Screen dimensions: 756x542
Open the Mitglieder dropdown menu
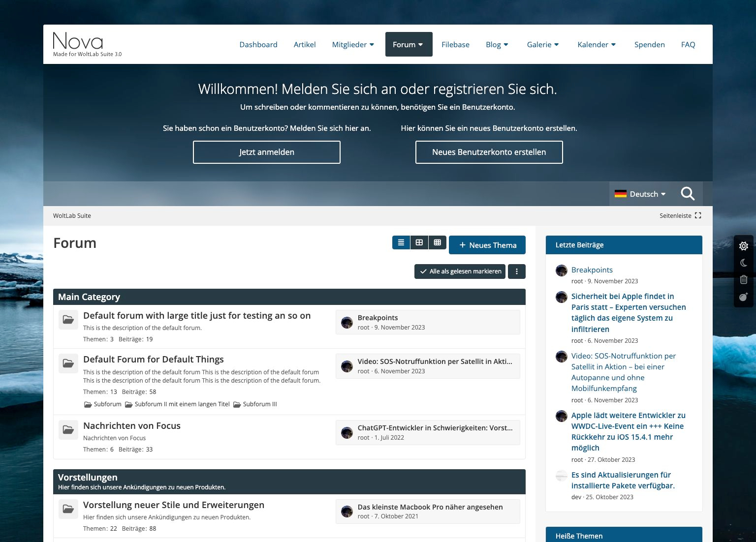353,45
